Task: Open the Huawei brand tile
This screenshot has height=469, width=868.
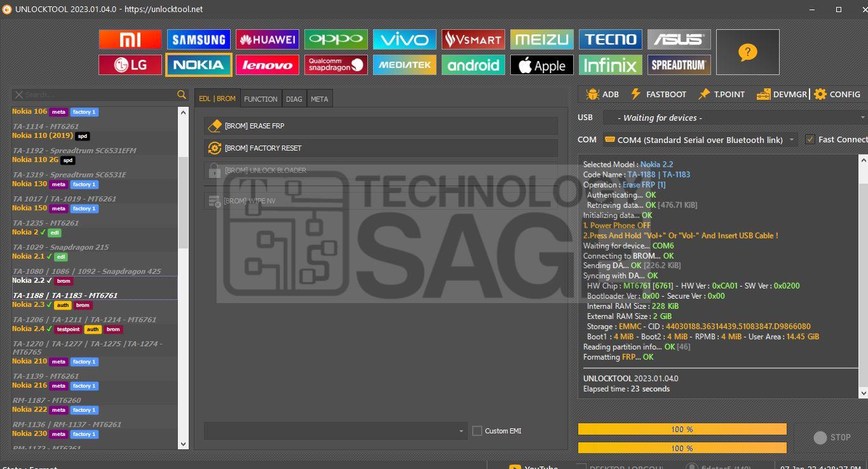Action: 268,39
